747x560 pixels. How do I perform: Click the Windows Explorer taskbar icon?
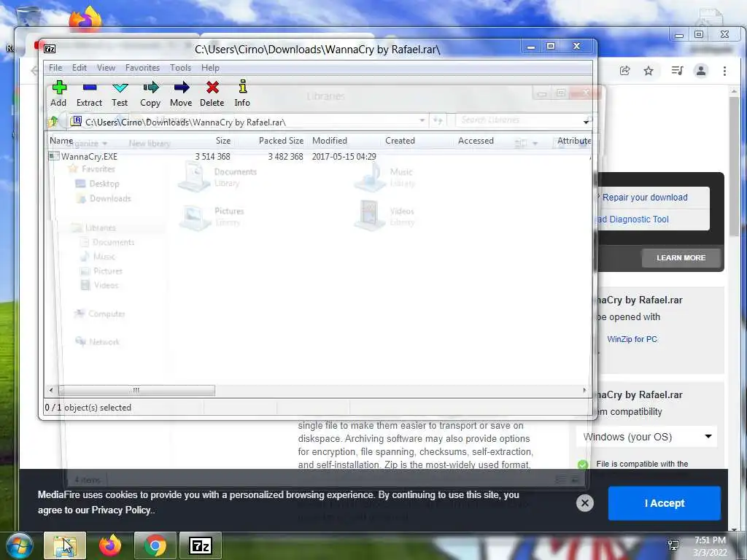point(65,545)
